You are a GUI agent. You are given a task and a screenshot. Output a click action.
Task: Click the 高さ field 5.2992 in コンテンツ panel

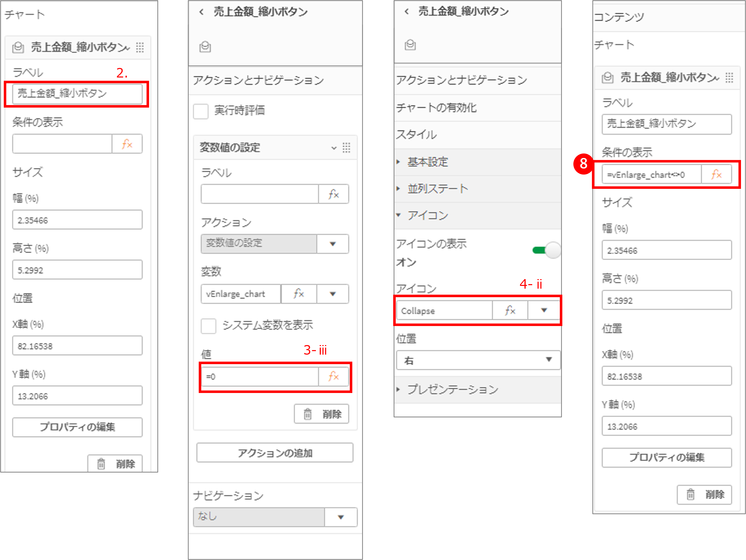click(667, 300)
